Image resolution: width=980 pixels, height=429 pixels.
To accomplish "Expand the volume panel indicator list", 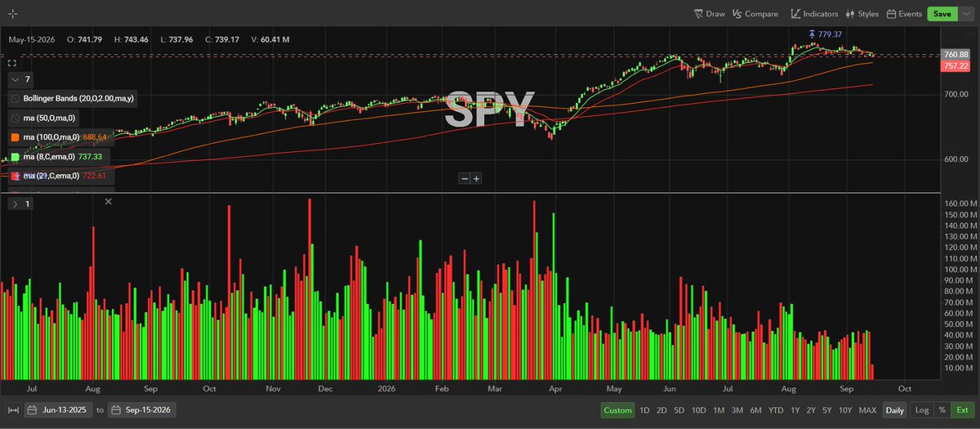I will coord(16,203).
